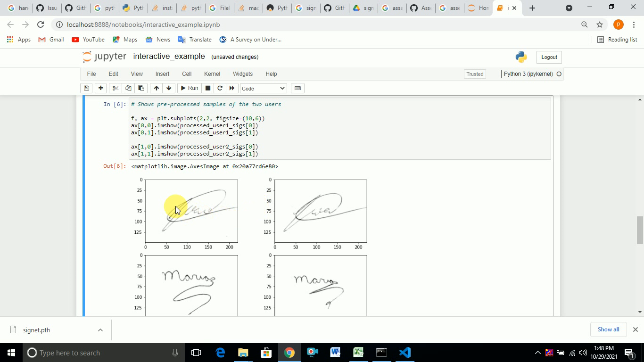The image size is (644, 362).
Task: Restart kernel and rerun all cells icon
Action: pyautogui.click(x=231, y=88)
